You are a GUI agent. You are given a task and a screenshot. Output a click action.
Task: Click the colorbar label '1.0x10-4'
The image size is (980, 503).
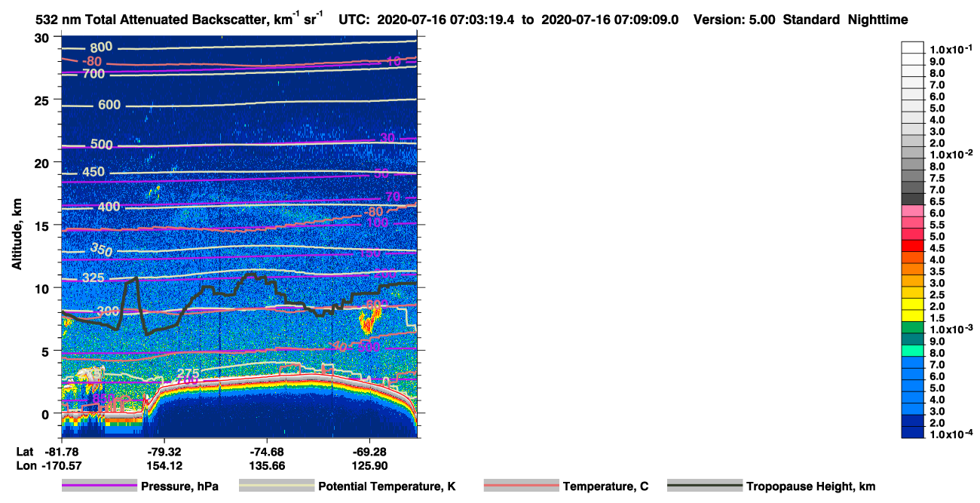coord(951,434)
